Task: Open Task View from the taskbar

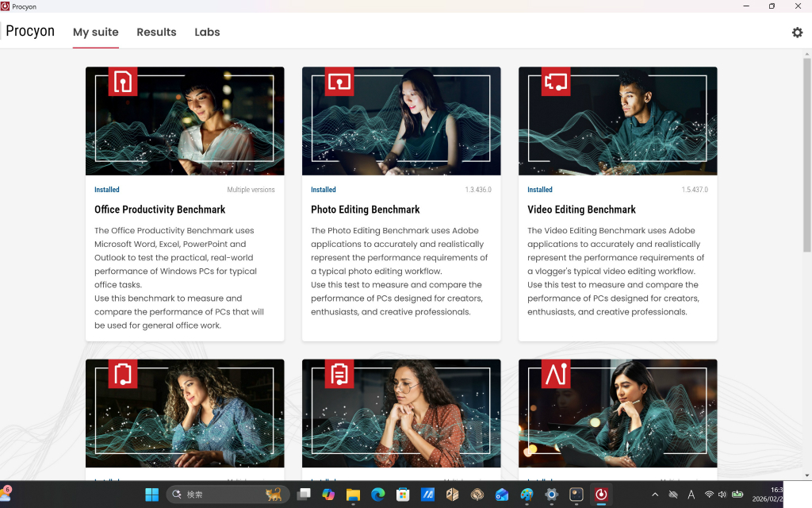Action: point(304,495)
